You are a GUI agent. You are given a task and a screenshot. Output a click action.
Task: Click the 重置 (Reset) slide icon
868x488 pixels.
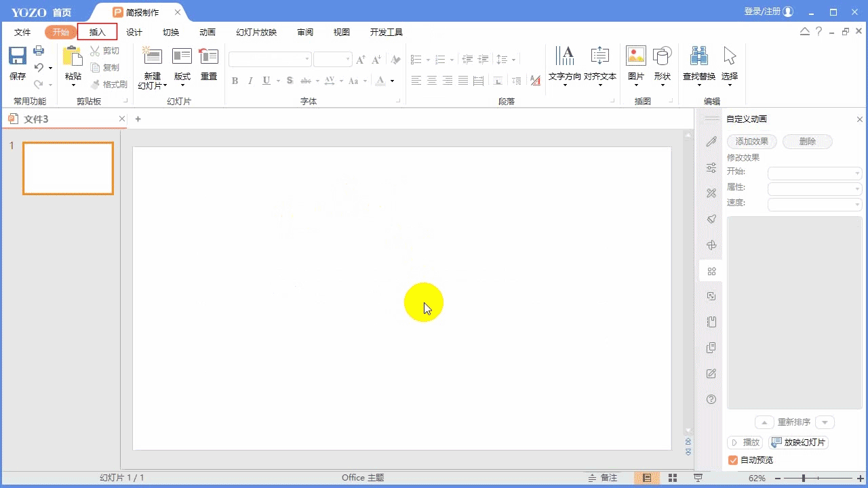click(x=209, y=57)
